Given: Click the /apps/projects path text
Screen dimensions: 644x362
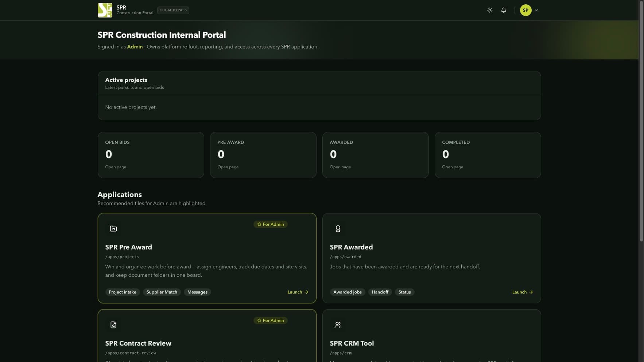Looking at the screenshot, I should [x=122, y=257].
